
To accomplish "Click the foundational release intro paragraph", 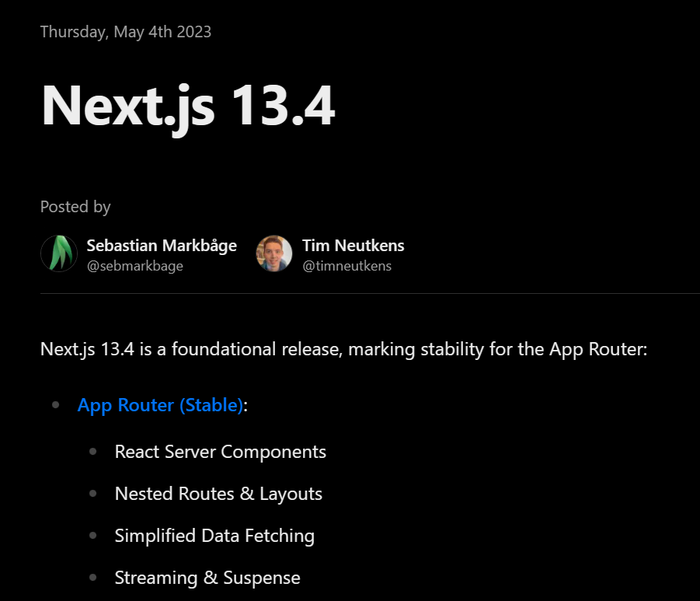I will [343, 349].
